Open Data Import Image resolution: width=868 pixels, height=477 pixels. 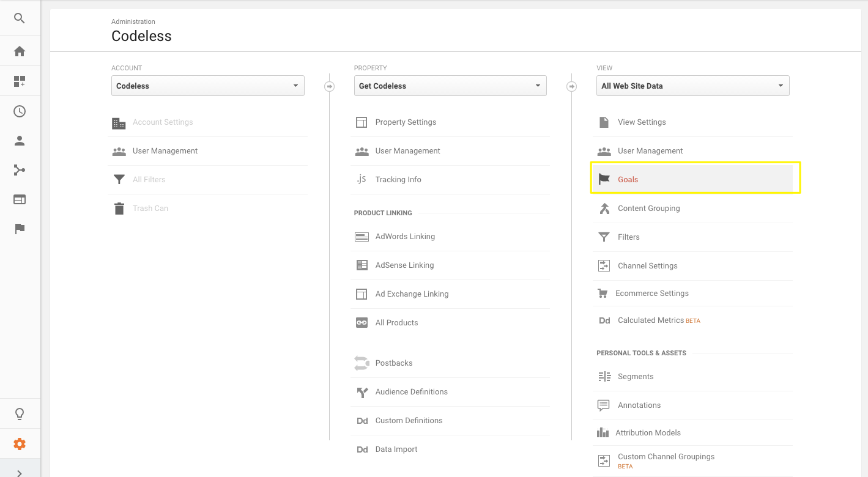click(x=396, y=449)
